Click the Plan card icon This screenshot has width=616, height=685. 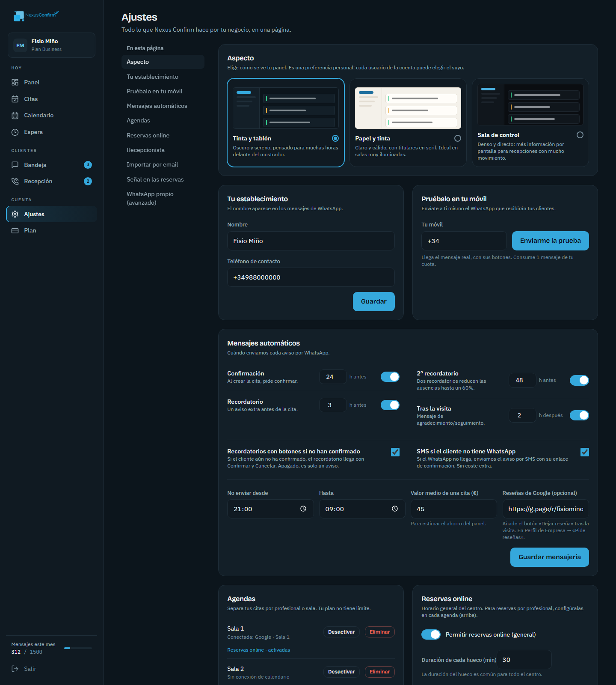pos(15,230)
